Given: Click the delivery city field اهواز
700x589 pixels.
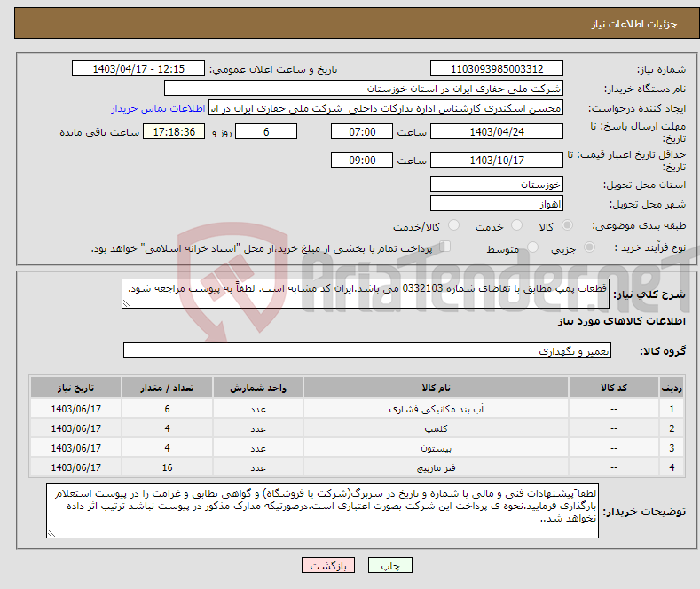Looking at the screenshot, I should (497, 203).
